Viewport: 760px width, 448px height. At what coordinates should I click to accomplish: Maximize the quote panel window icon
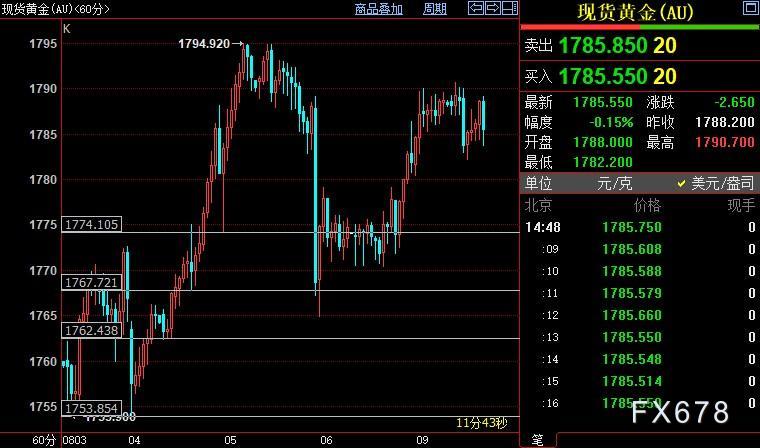coord(750,8)
